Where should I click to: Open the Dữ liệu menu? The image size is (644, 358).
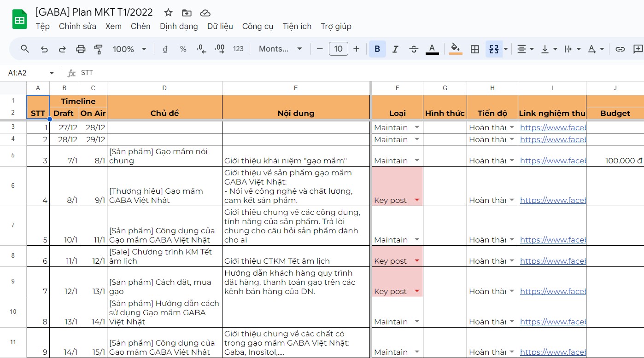coord(220,26)
